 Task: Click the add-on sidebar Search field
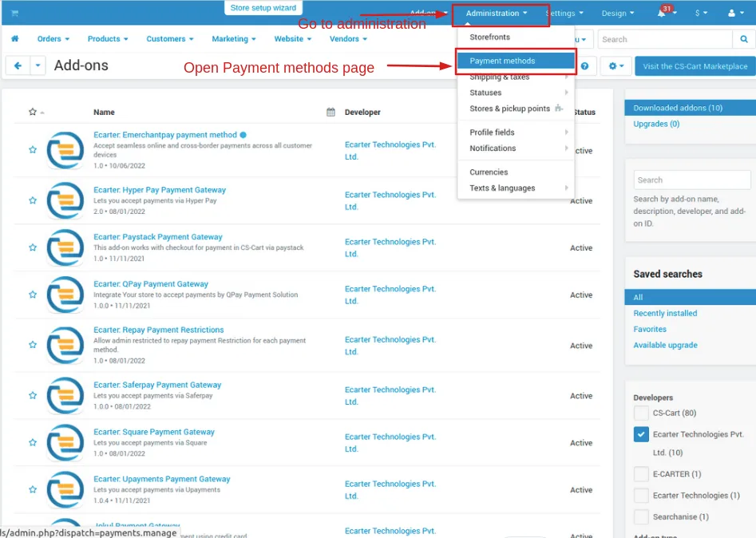[x=692, y=180]
